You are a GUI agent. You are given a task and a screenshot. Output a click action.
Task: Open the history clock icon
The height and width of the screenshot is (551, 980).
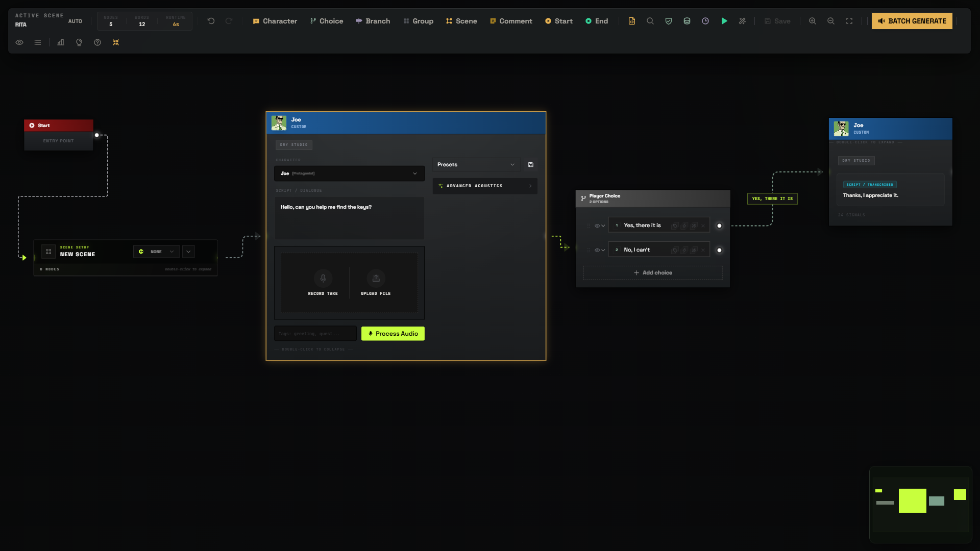pyautogui.click(x=705, y=21)
